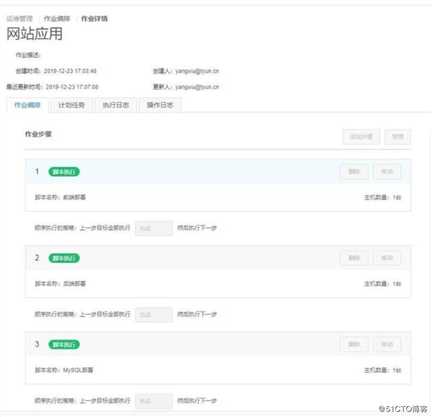Click the last update time 17:07 timestamp

(72, 87)
